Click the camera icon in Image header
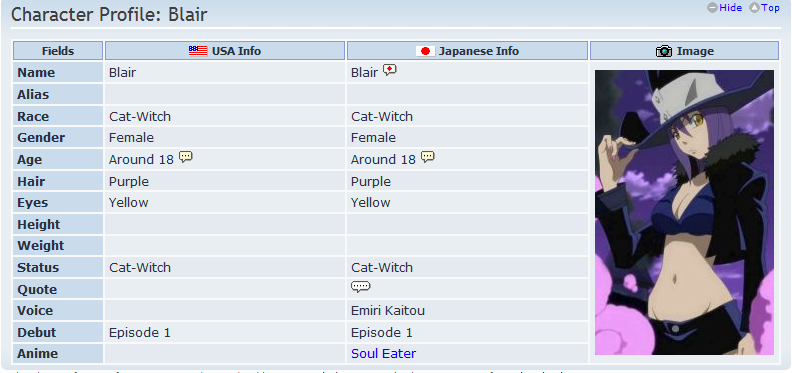 click(664, 51)
